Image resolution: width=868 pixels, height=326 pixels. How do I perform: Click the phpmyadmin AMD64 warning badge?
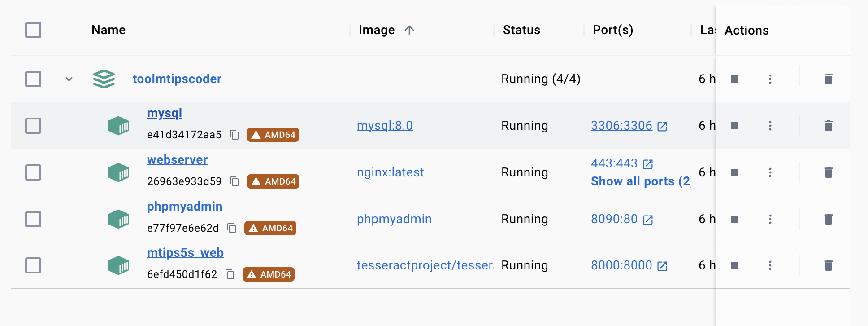[270, 228]
